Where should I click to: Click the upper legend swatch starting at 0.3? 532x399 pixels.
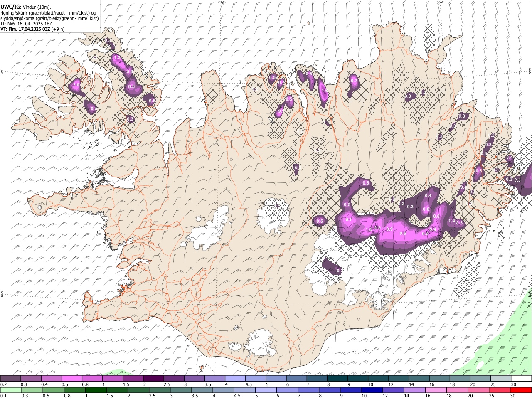coord(31,378)
